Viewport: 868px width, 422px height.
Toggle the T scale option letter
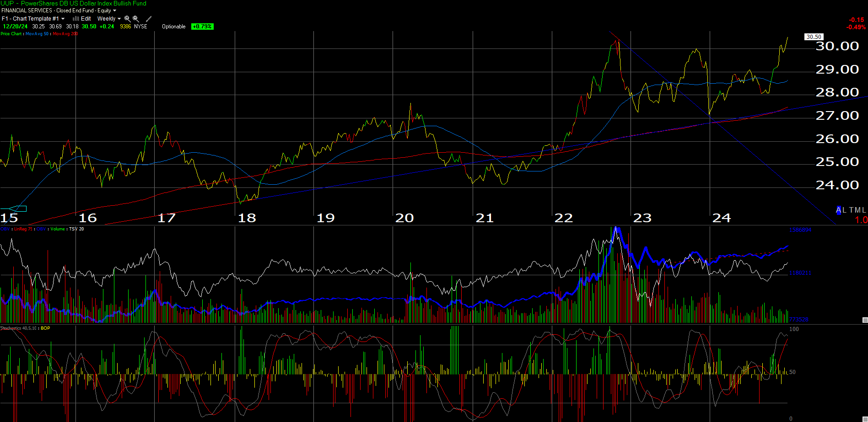[x=851, y=210]
